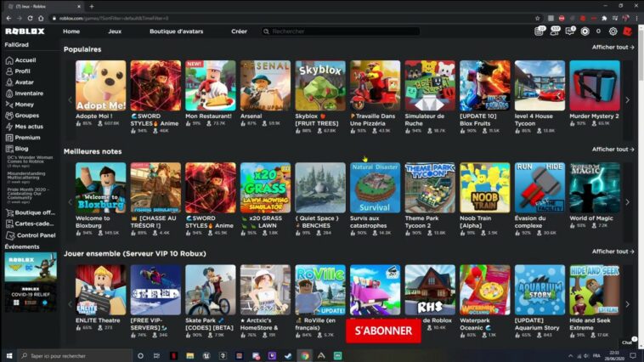Open the messages icon in header
The height and width of the screenshot is (362, 644).
[570, 31]
